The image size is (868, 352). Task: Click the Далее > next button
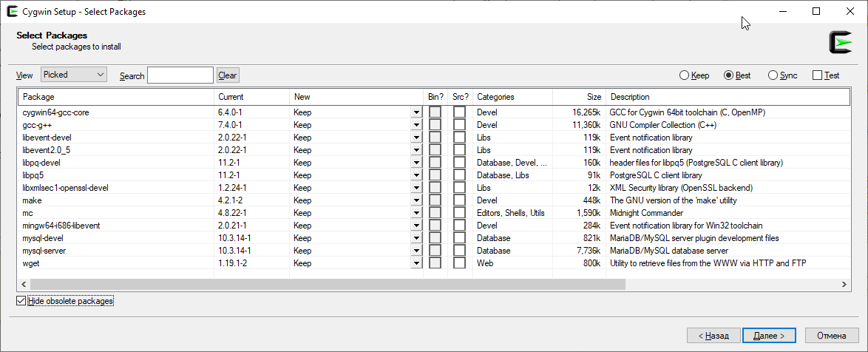click(769, 336)
